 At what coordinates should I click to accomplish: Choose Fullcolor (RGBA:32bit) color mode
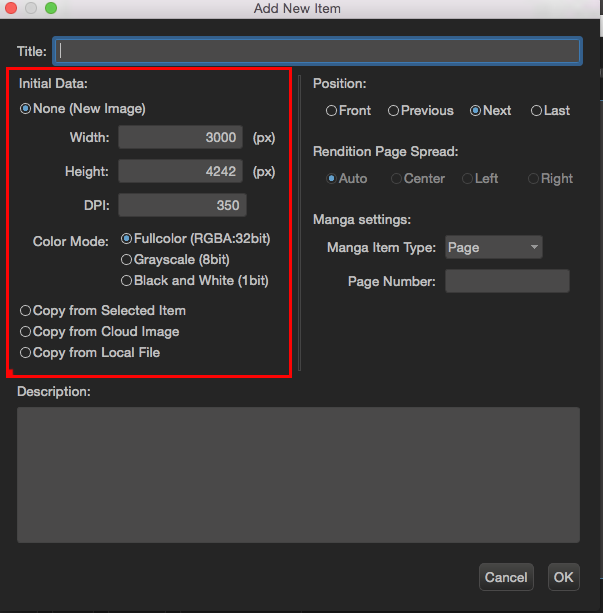[x=196, y=238]
